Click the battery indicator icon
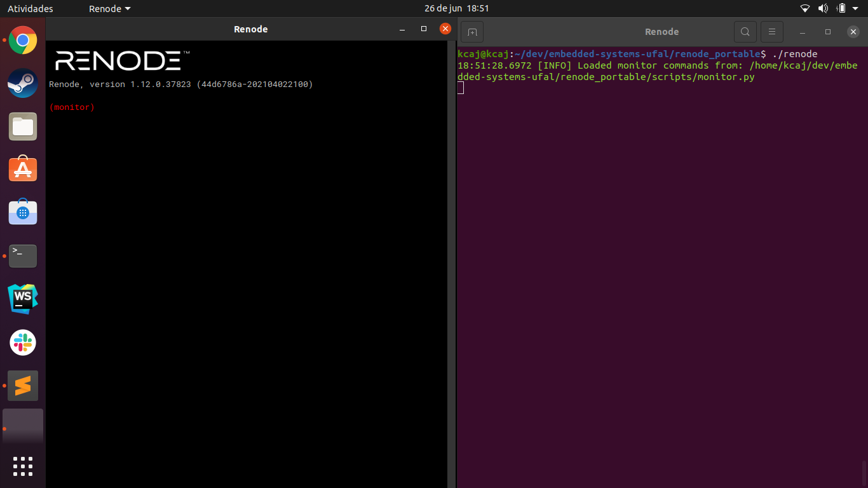The width and height of the screenshot is (868, 488). pos(841,9)
